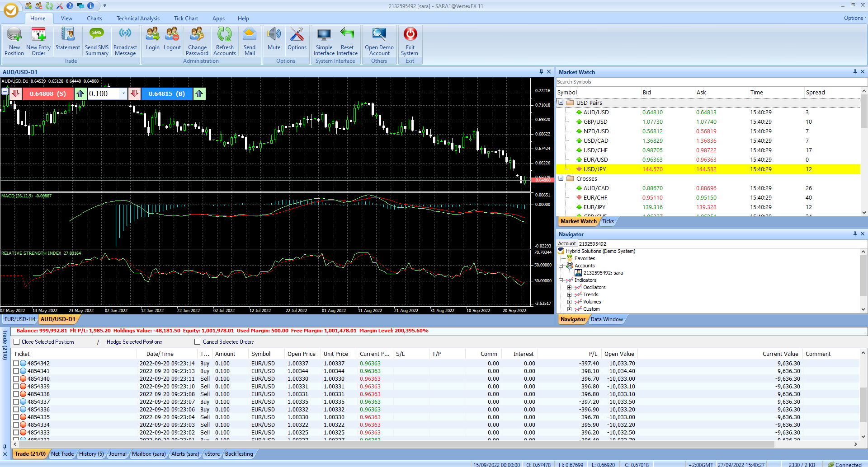The image size is (868, 467).
Task: Click the blue 0.64815 buy button
Action: point(167,93)
